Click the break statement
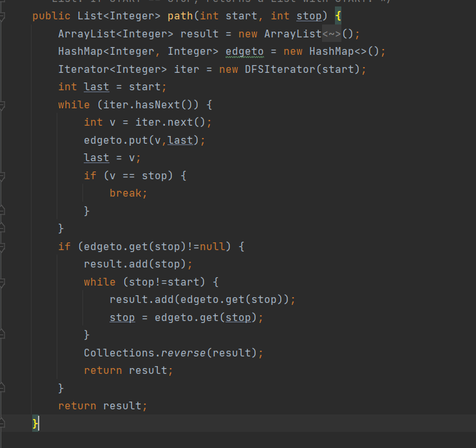476x448 pixels. click(x=128, y=193)
